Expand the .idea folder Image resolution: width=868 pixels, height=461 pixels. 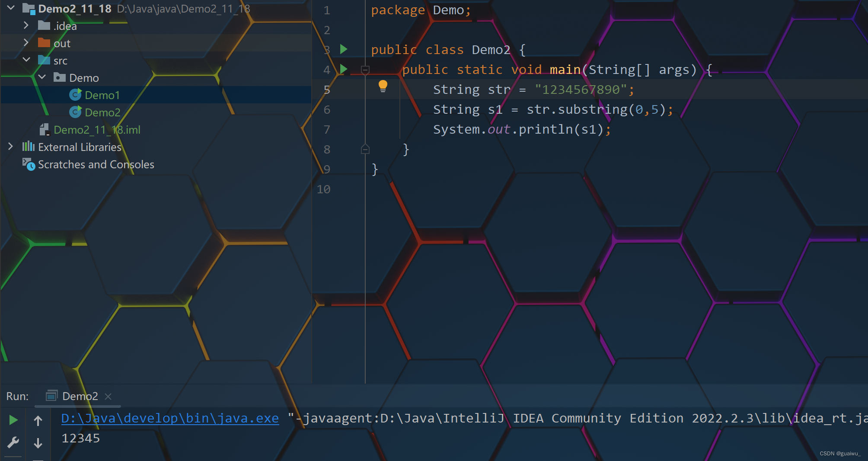point(26,26)
